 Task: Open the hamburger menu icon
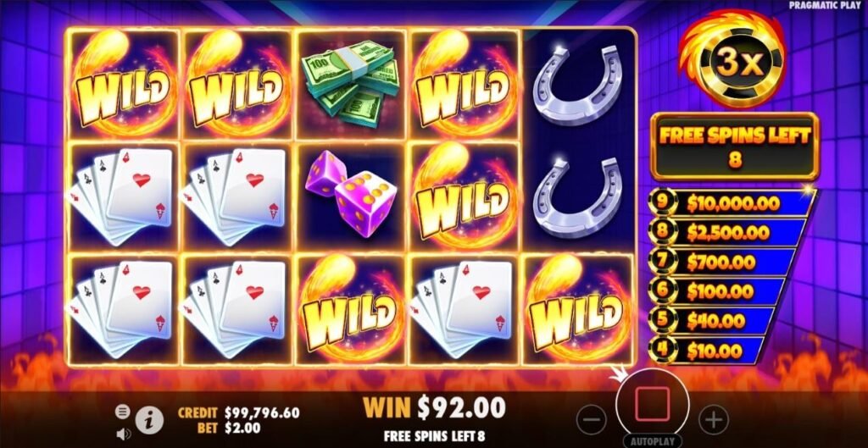[x=122, y=412]
